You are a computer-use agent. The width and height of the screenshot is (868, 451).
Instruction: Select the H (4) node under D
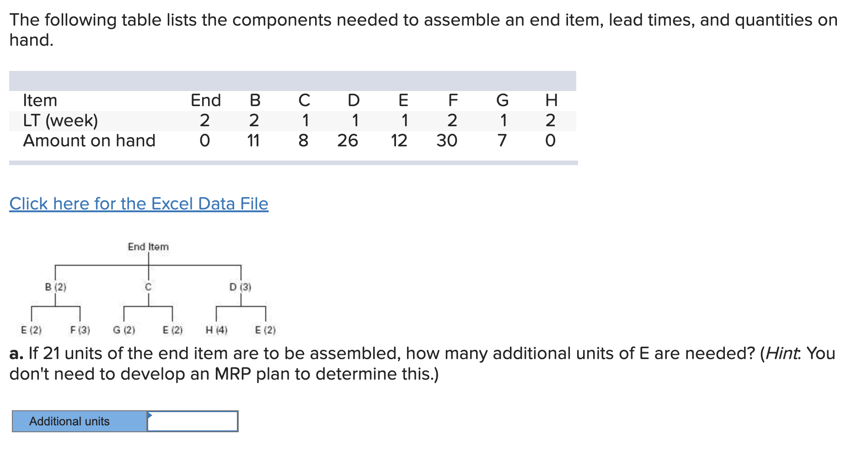[x=216, y=329]
